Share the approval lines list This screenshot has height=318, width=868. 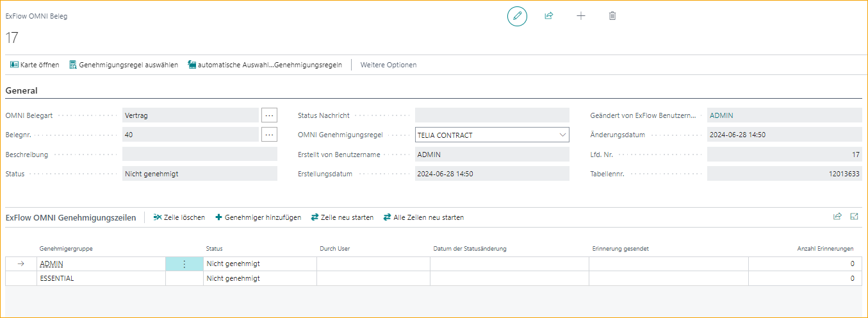click(x=837, y=217)
